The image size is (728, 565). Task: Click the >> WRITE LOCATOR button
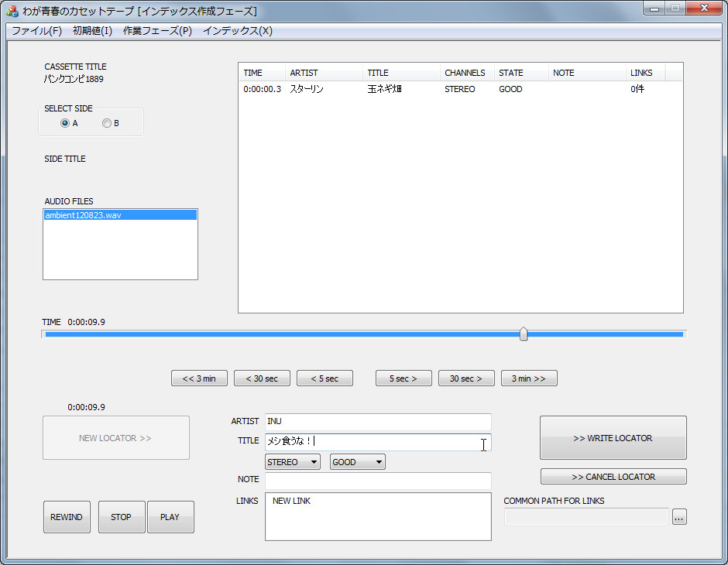(613, 438)
